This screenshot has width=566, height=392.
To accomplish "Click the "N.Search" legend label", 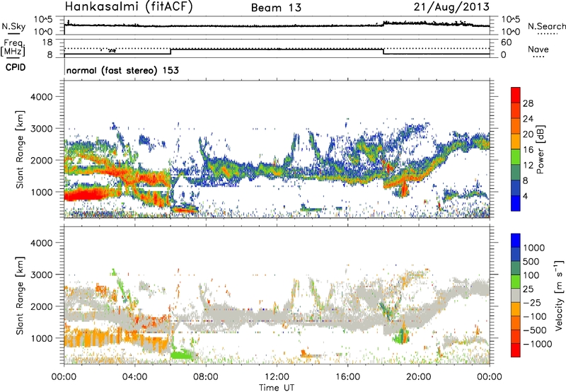I will point(546,26).
